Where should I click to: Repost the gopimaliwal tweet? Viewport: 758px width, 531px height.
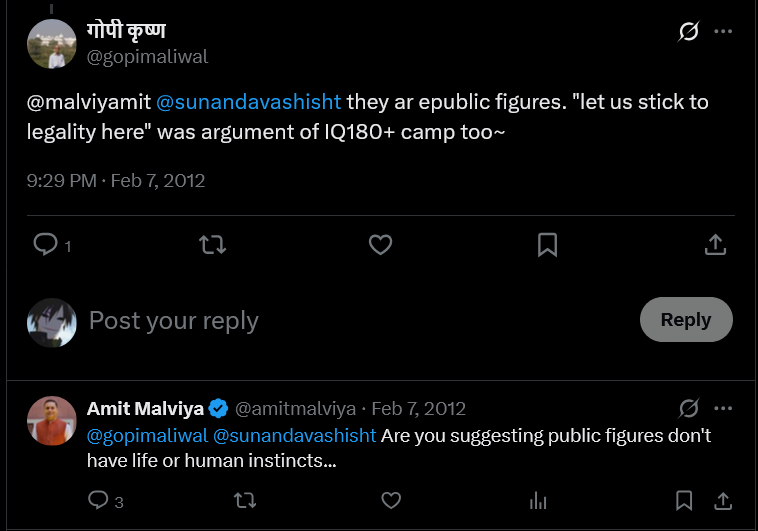tap(213, 245)
